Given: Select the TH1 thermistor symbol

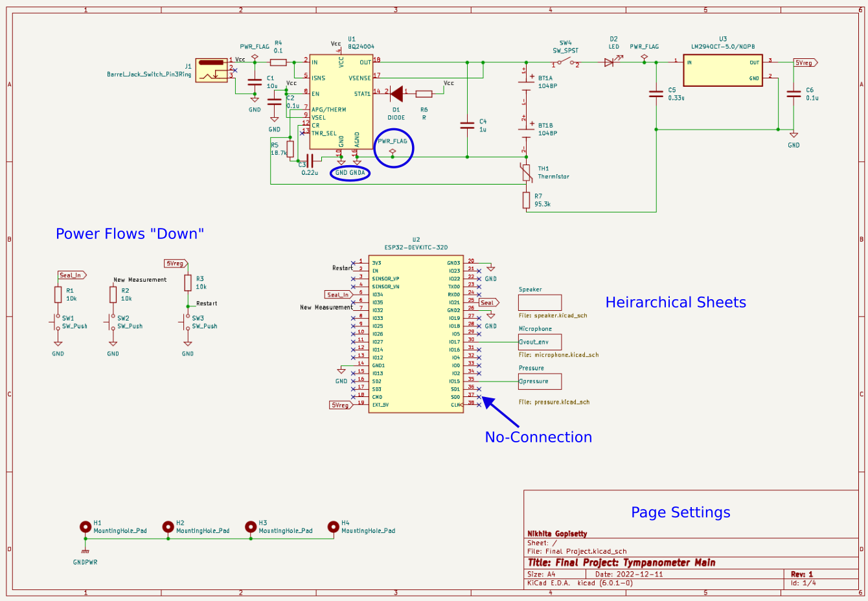Looking at the screenshot, I should point(527,173).
